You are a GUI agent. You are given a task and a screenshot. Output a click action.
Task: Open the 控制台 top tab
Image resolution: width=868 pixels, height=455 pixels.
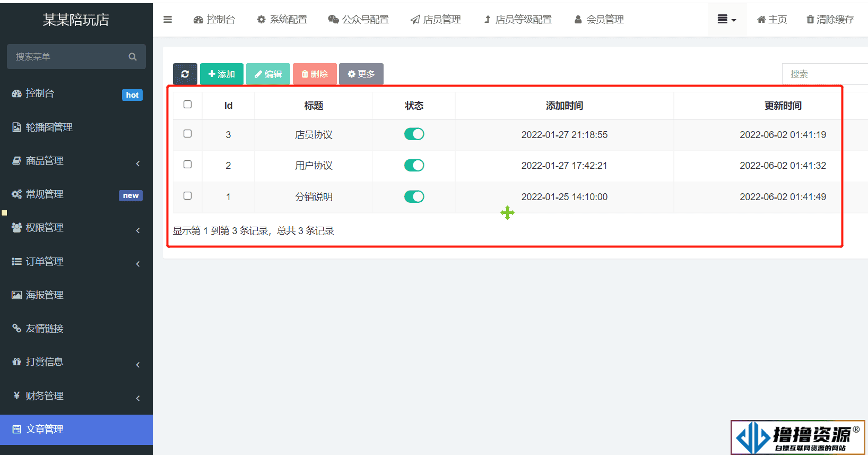pos(214,20)
